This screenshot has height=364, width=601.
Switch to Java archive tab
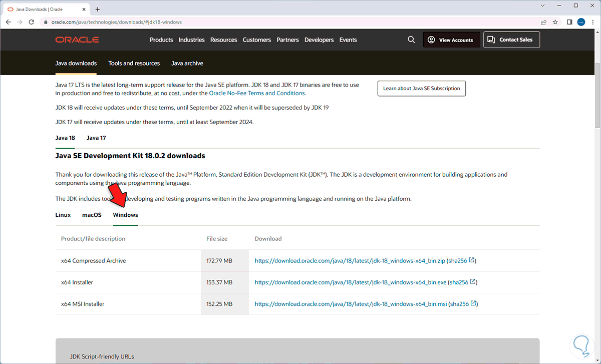pyautogui.click(x=187, y=63)
